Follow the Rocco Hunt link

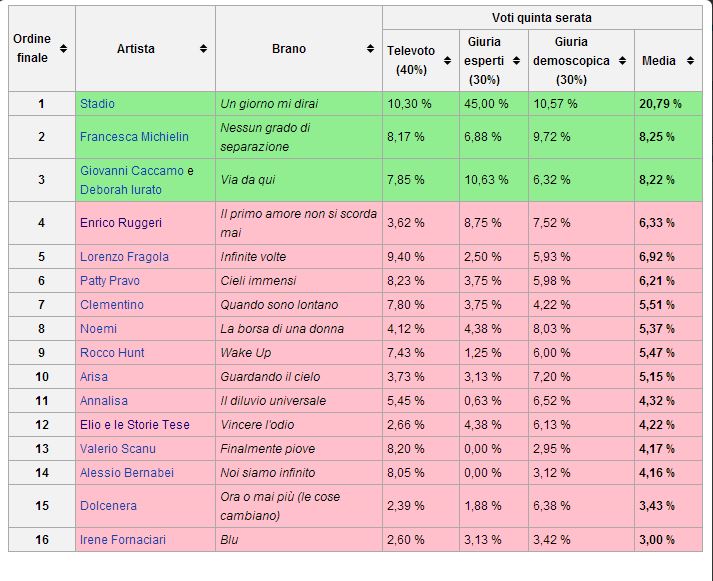pyautogui.click(x=112, y=353)
